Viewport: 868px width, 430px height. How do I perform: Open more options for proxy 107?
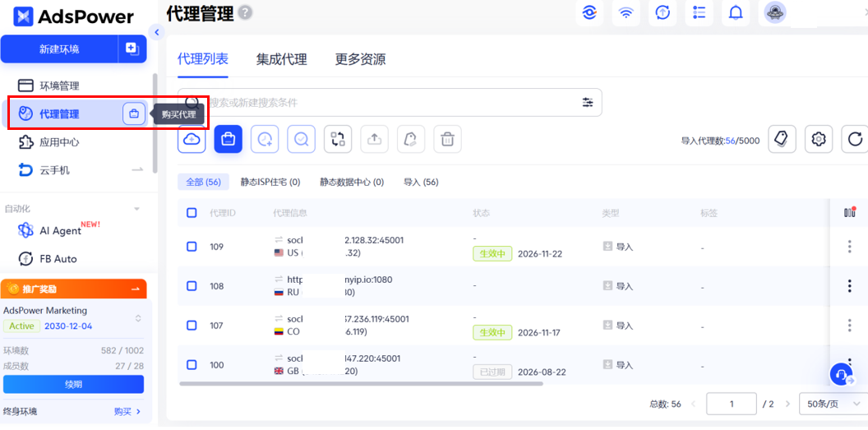[850, 326]
